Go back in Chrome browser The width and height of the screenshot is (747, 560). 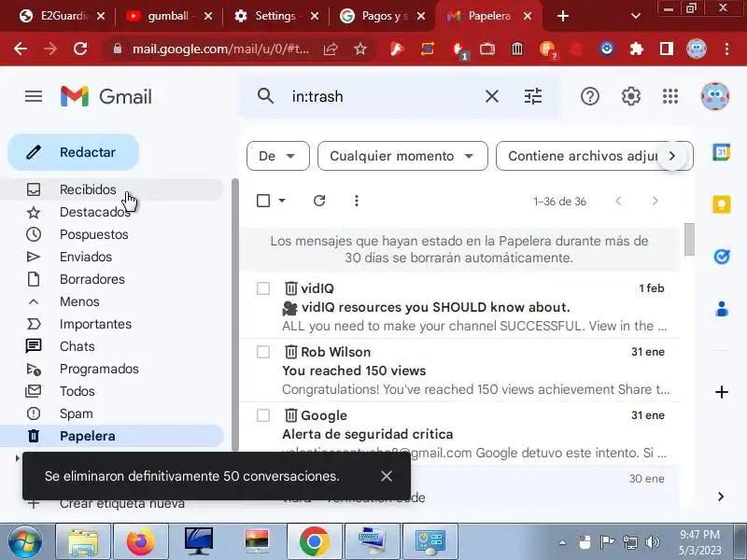point(21,49)
